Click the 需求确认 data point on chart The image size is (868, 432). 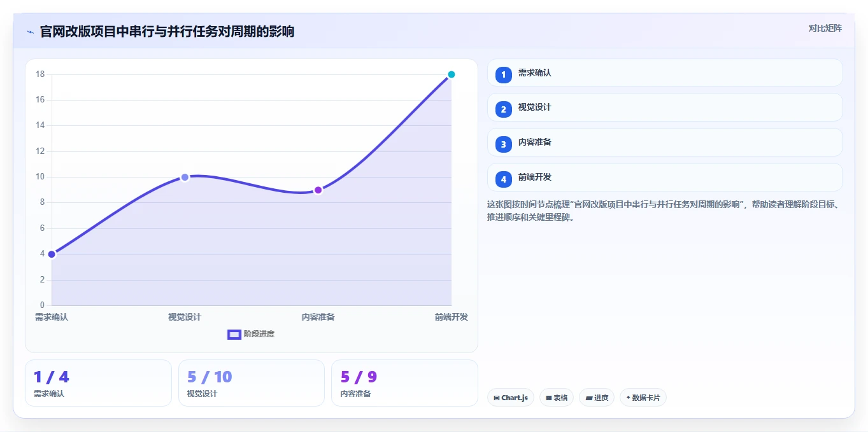point(52,254)
